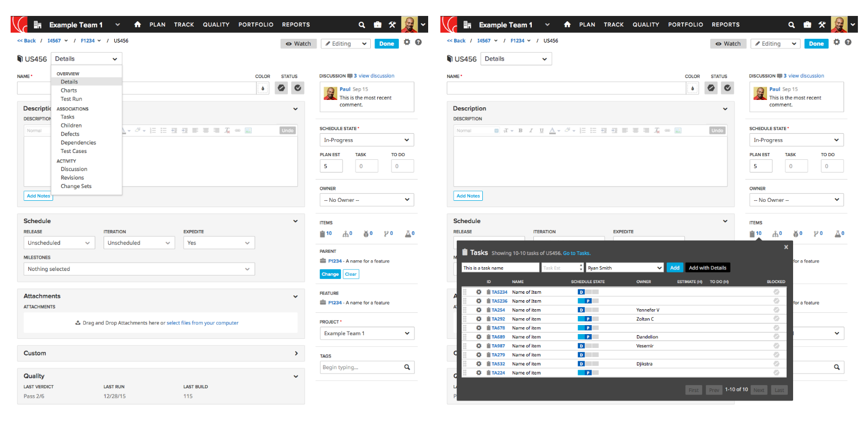Click the task name input field
Image resolution: width=868 pixels, height=434 pixels.
(500, 268)
